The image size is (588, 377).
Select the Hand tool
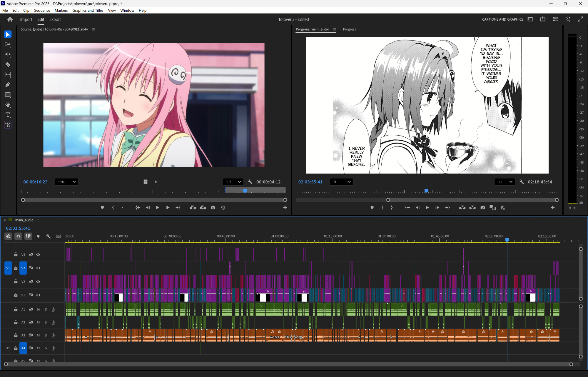(x=8, y=105)
